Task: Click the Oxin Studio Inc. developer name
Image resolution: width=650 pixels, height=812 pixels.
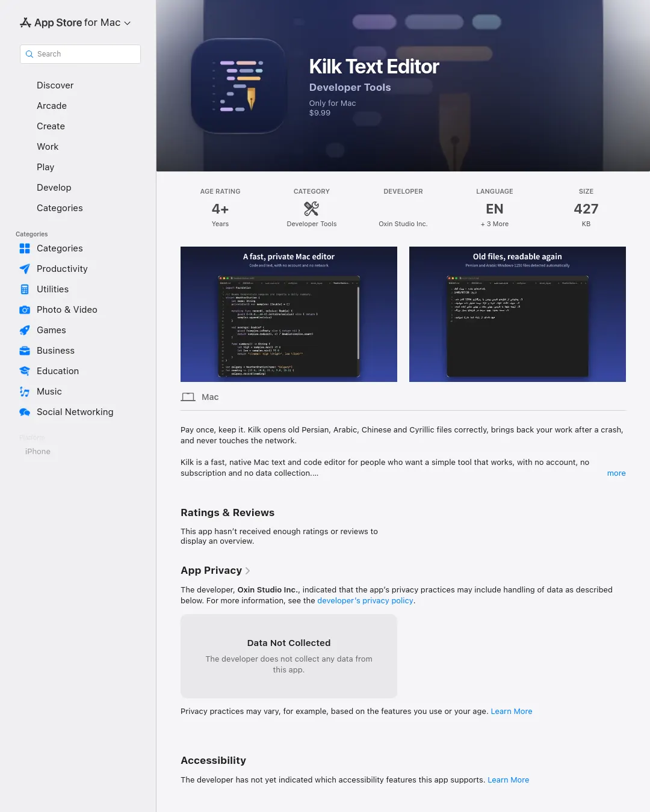Action: [403, 224]
